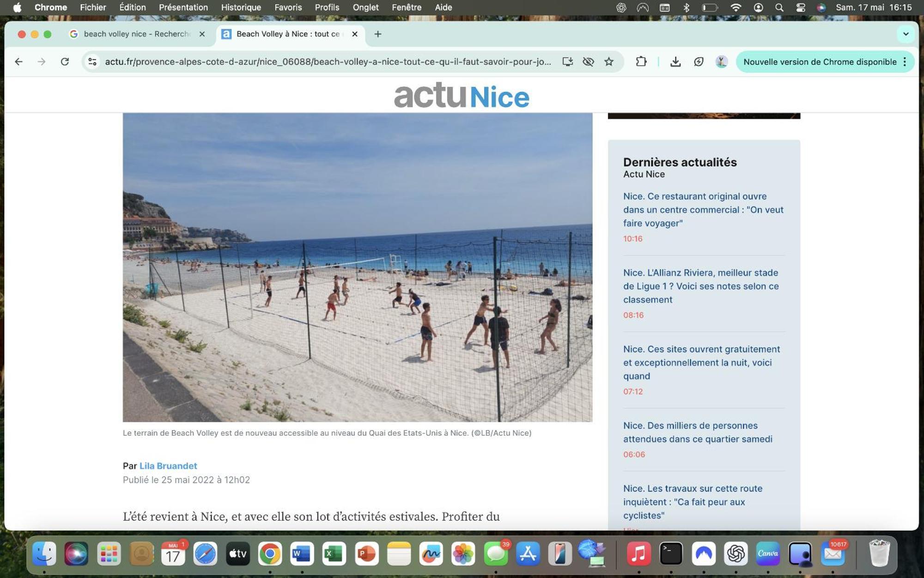This screenshot has width=924, height=578.
Task: Open the Chrome downloads icon
Action: click(x=675, y=61)
